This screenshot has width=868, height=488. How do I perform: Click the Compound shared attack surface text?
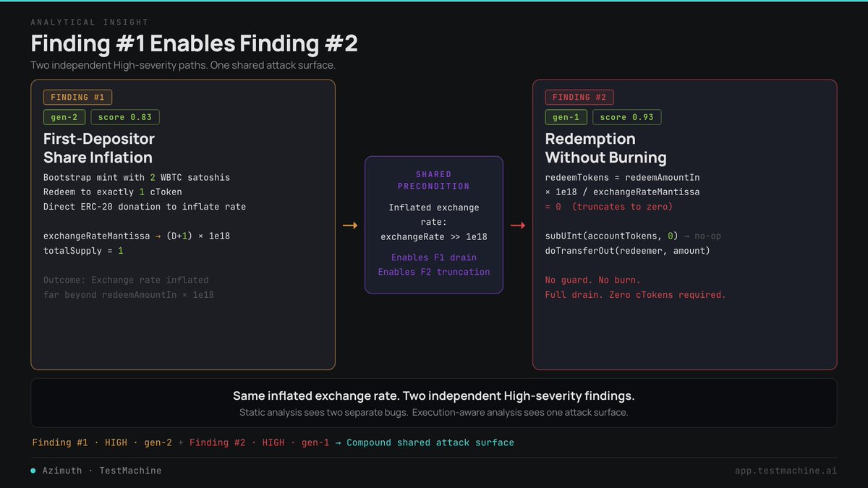[430, 442]
